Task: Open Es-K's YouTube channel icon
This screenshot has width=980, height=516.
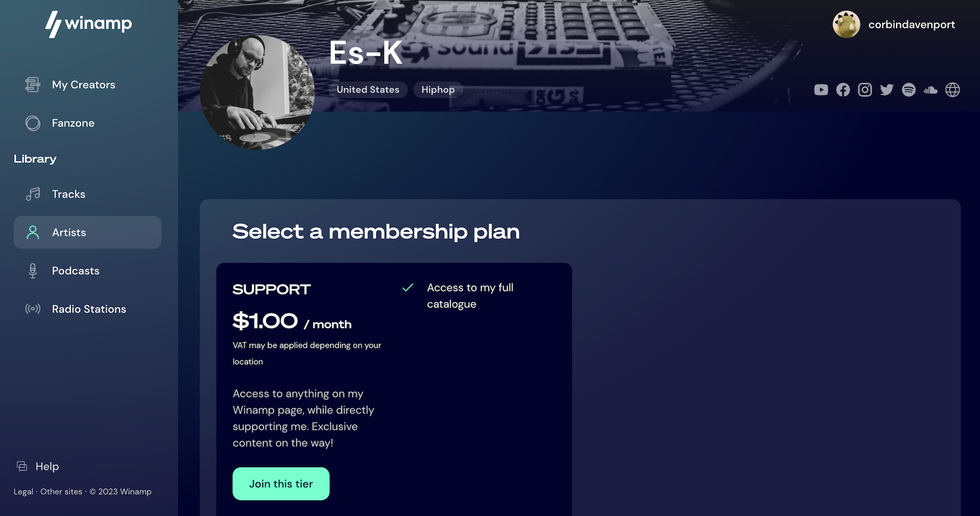Action: tap(821, 90)
